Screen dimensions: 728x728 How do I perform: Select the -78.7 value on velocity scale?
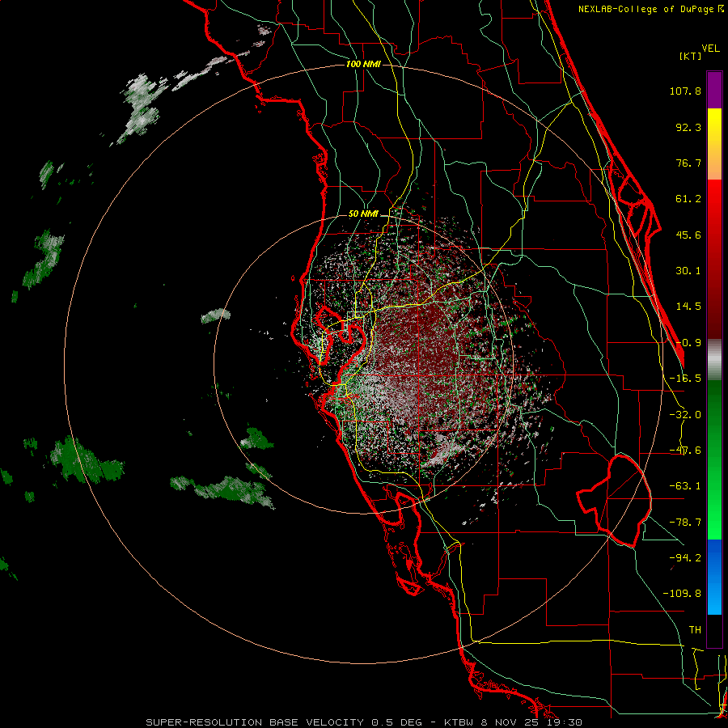point(685,523)
